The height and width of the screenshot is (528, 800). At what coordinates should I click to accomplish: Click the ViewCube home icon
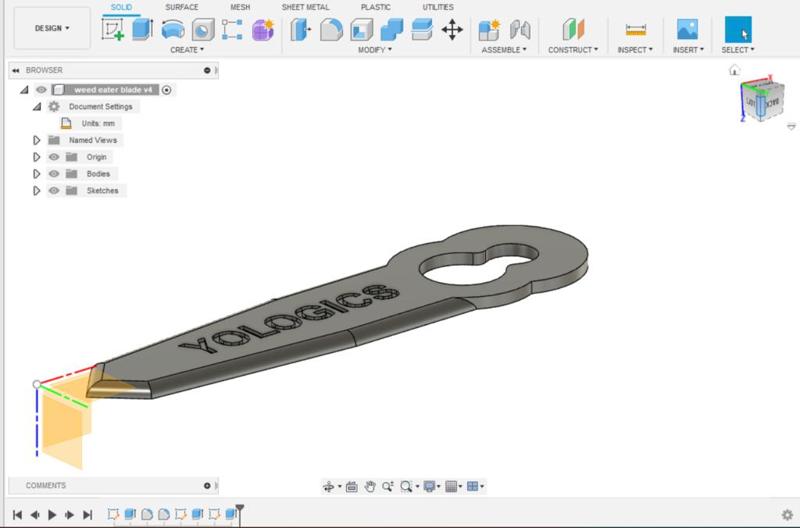pyautogui.click(x=734, y=70)
